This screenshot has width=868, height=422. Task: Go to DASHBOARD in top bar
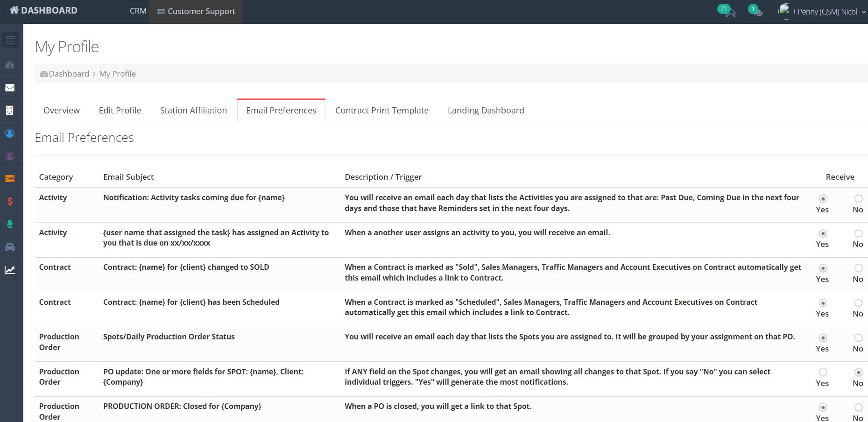click(x=43, y=10)
